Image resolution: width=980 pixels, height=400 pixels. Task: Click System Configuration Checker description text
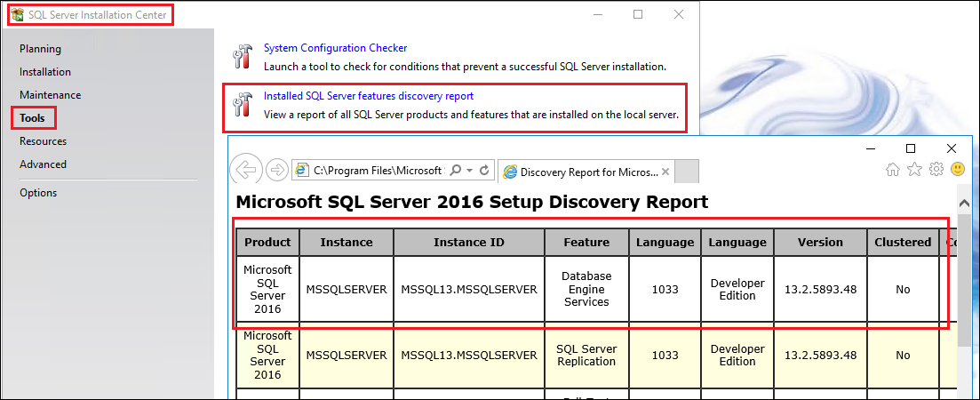click(465, 66)
